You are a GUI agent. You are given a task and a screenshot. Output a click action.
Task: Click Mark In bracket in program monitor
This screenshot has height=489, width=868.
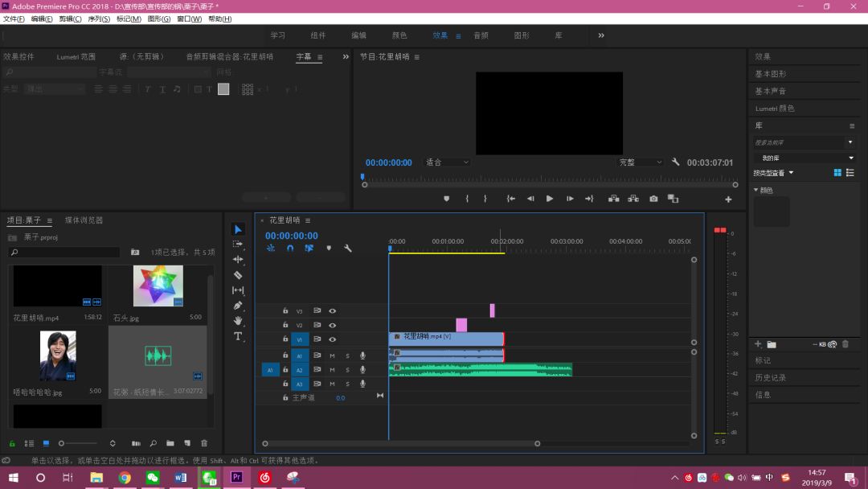(x=467, y=199)
